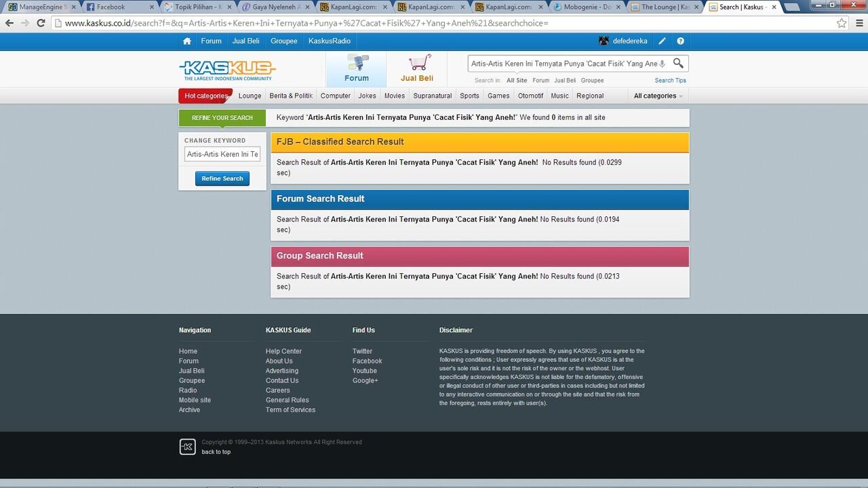Open footer Contact Us link
The height and width of the screenshot is (488, 868).
[x=282, y=380]
